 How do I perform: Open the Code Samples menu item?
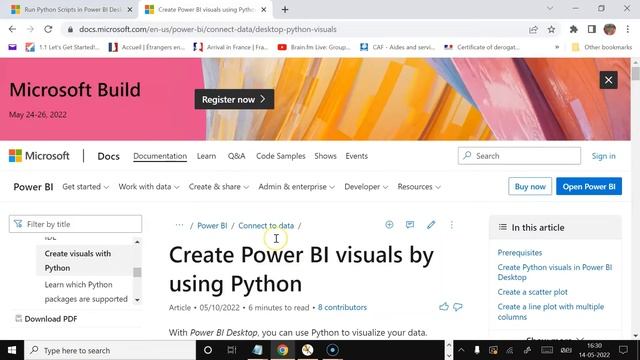pyautogui.click(x=281, y=156)
